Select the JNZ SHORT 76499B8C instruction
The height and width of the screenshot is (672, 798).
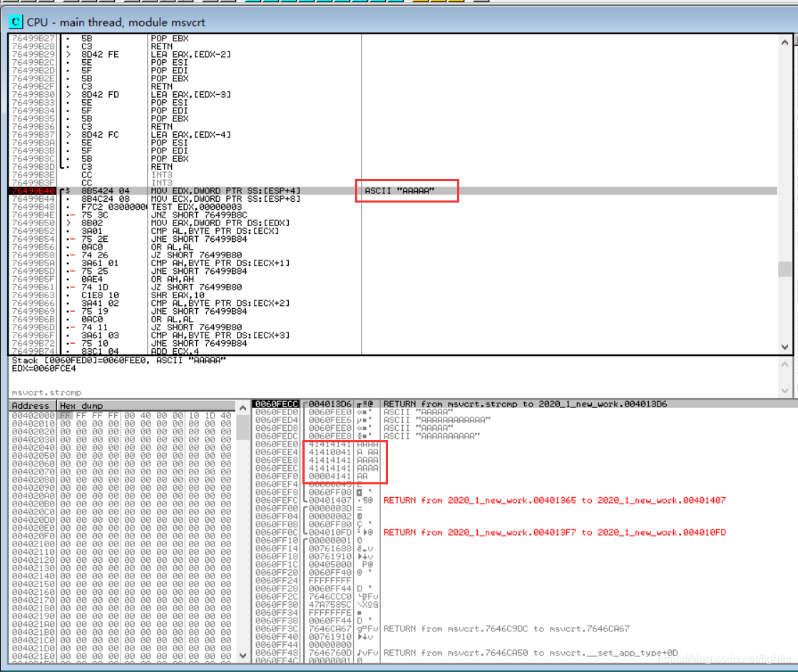pos(198,215)
